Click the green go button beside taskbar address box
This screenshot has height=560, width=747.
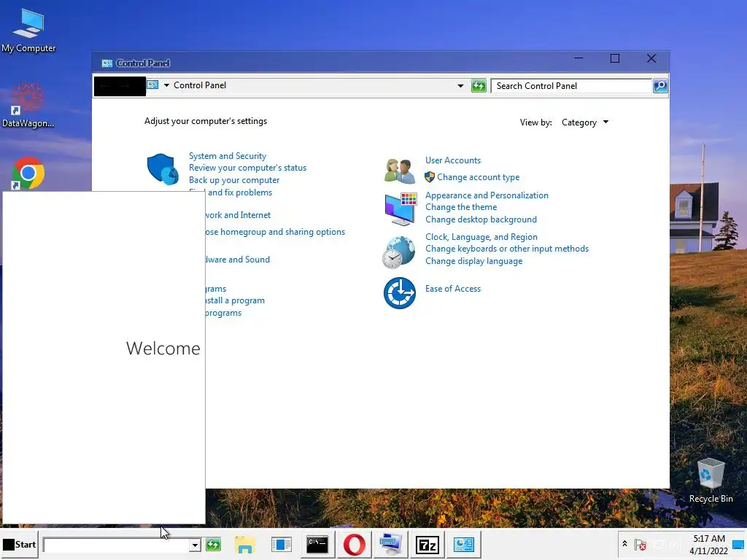click(213, 544)
